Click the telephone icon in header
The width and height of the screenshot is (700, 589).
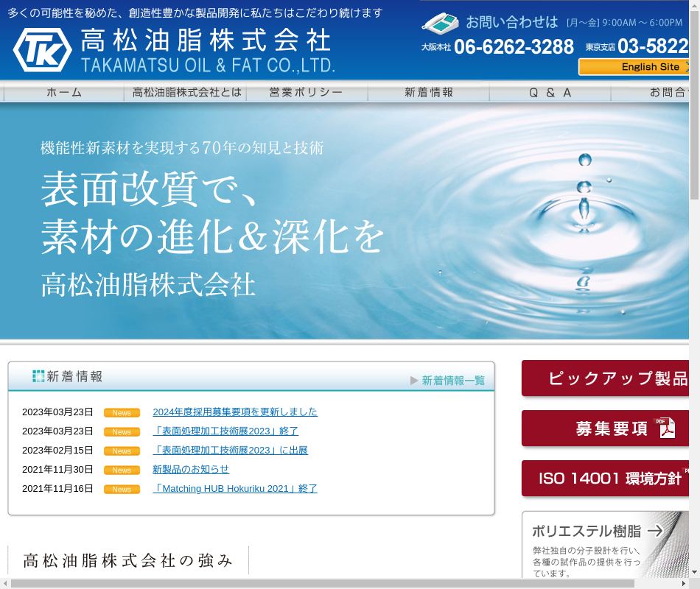coord(440,23)
